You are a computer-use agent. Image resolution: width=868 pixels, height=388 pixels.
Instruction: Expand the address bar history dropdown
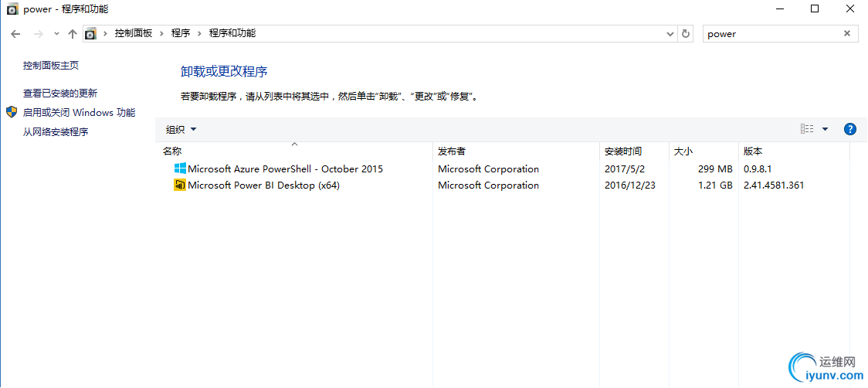pyautogui.click(x=670, y=34)
